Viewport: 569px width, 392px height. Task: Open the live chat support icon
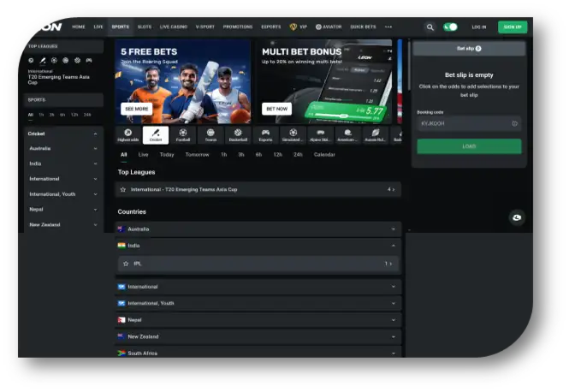pos(516,217)
